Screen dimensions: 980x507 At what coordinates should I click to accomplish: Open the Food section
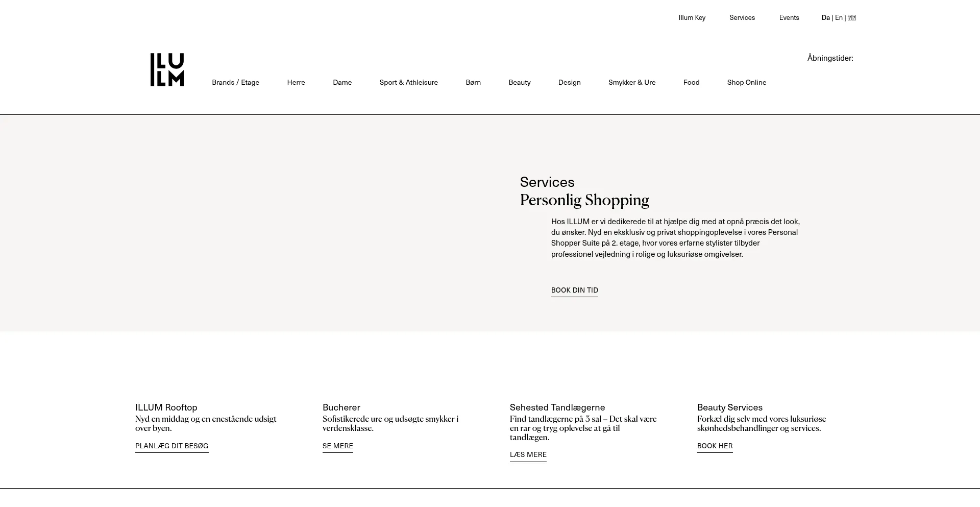pos(691,82)
